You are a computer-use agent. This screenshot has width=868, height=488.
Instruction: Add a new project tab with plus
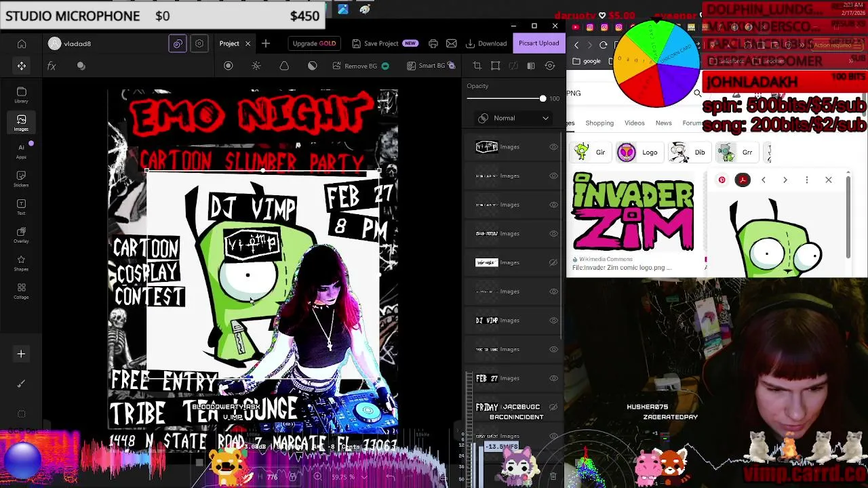tap(266, 43)
